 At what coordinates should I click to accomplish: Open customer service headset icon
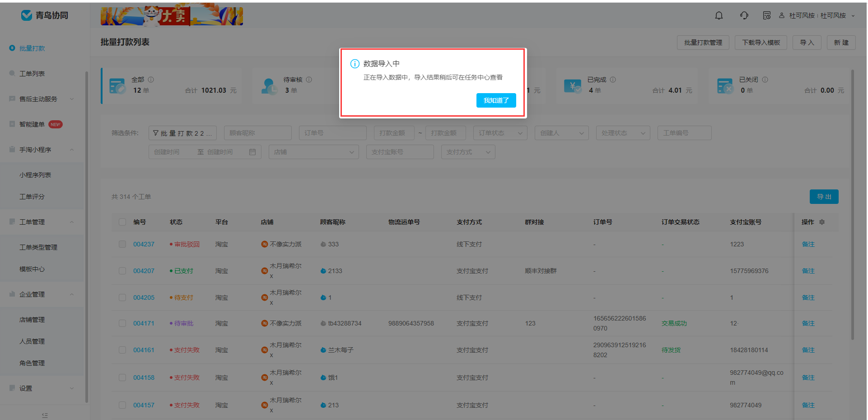pos(744,15)
